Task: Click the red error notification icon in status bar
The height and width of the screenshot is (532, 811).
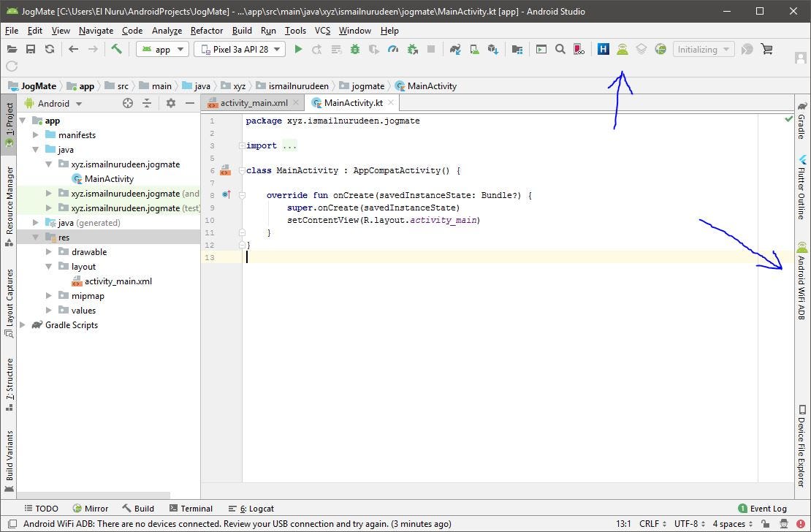Action: click(801, 524)
